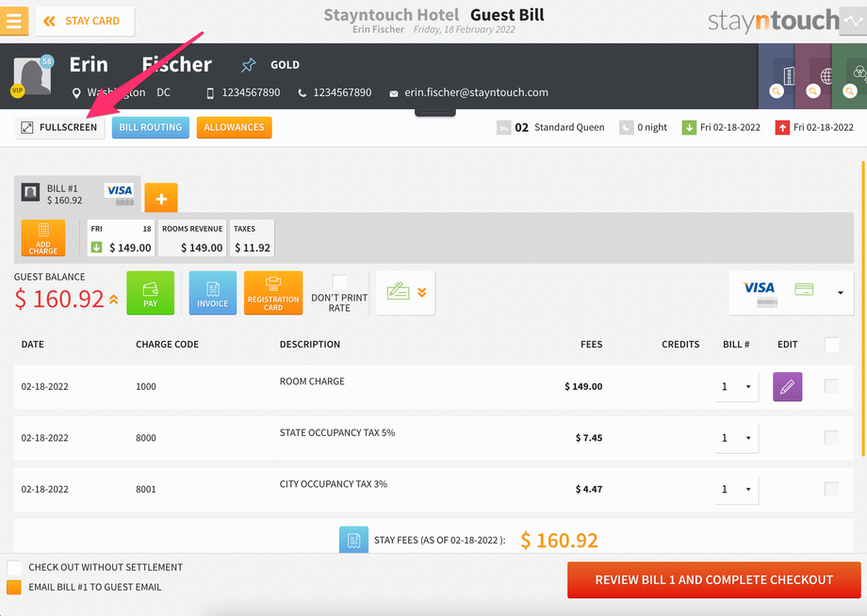Screen dimensions: 867x616
Task: Click the Washington DC location pin icon
Action: tap(76, 93)
